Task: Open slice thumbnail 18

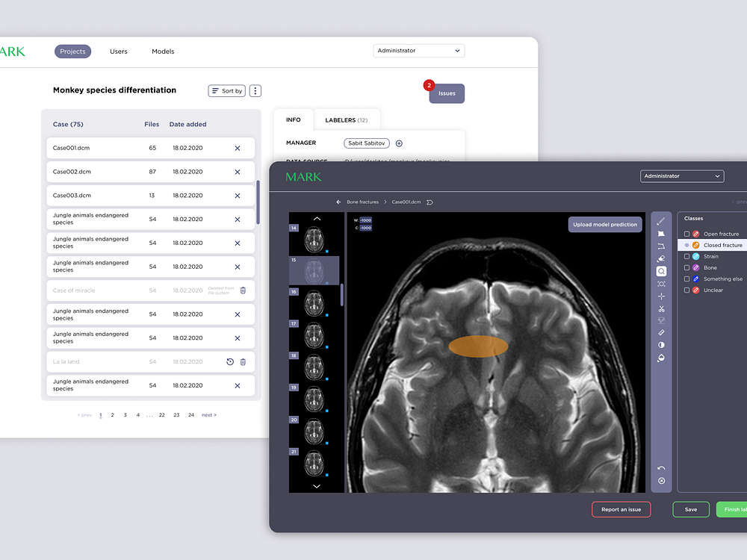Action: 314,367
